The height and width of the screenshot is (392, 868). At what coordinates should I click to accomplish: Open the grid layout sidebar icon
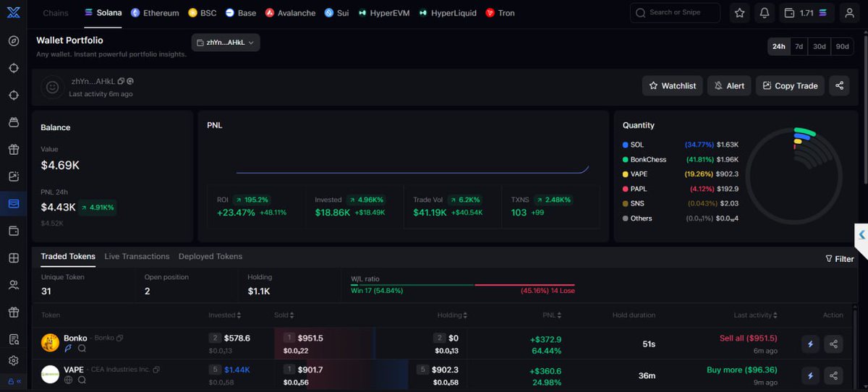point(14,258)
